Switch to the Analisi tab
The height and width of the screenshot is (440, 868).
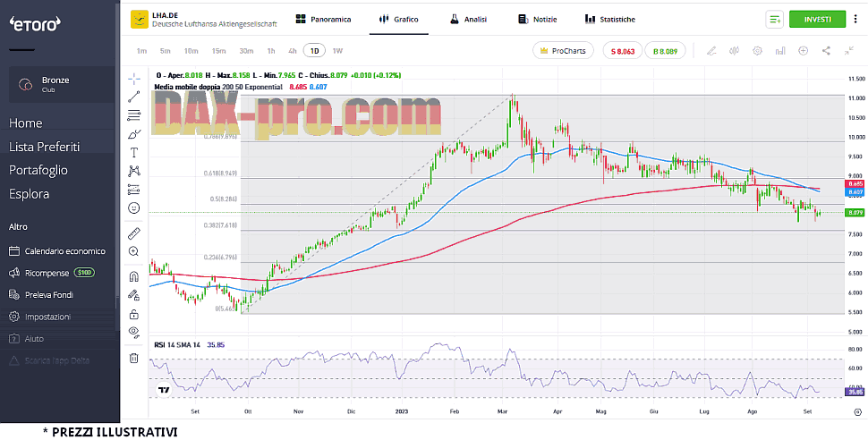point(468,20)
